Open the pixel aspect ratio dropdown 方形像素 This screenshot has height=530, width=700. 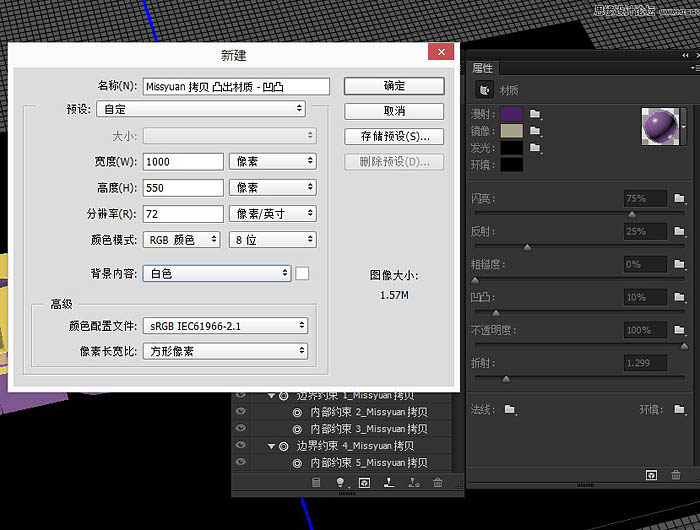click(225, 351)
